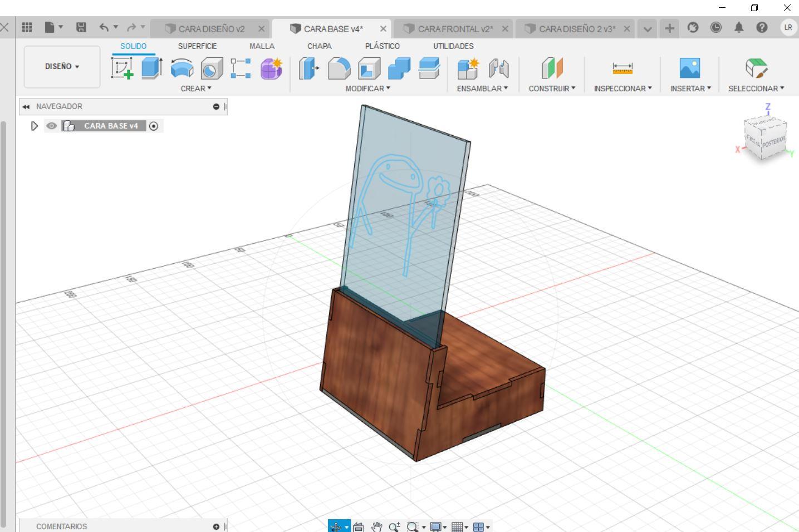Switch to the MALLA tab

coord(262,46)
